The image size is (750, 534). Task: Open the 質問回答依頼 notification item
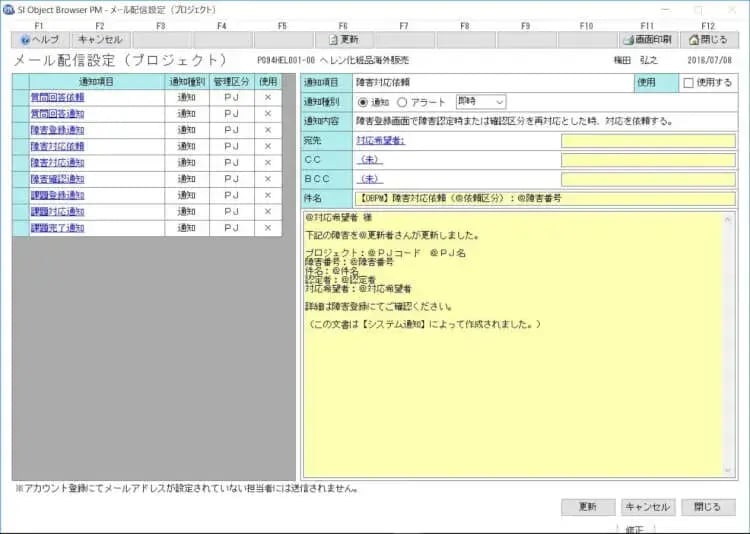click(x=57, y=98)
